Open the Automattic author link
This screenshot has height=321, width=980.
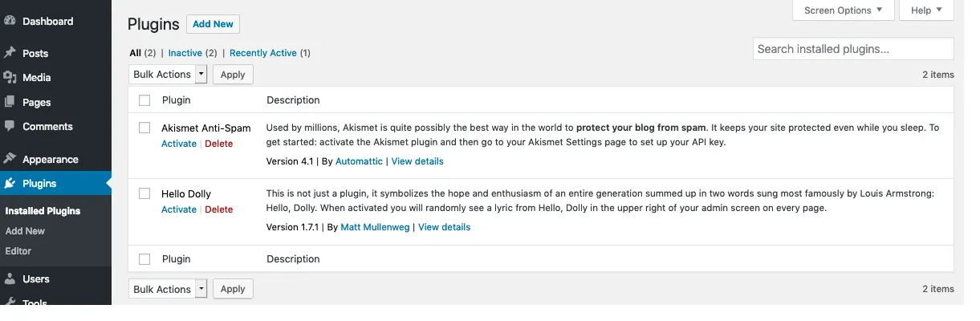tap(359, 161)
